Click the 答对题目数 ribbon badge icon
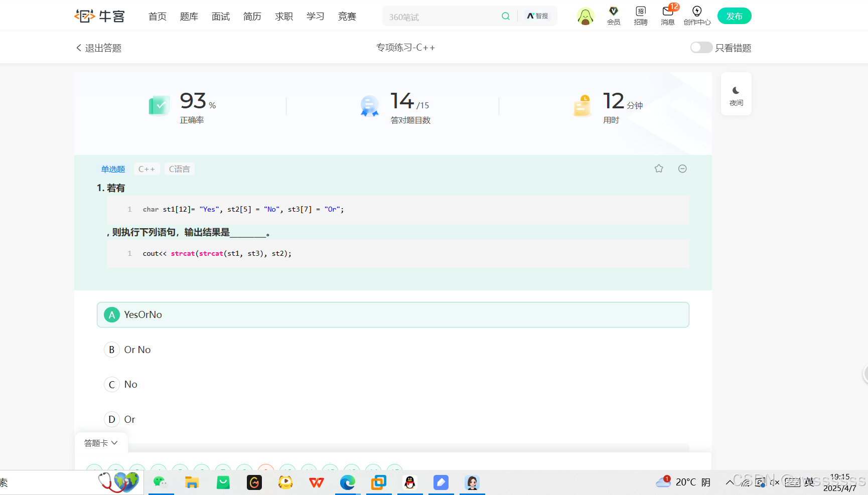This screenshot has width=868, height=495. (369, 106)
